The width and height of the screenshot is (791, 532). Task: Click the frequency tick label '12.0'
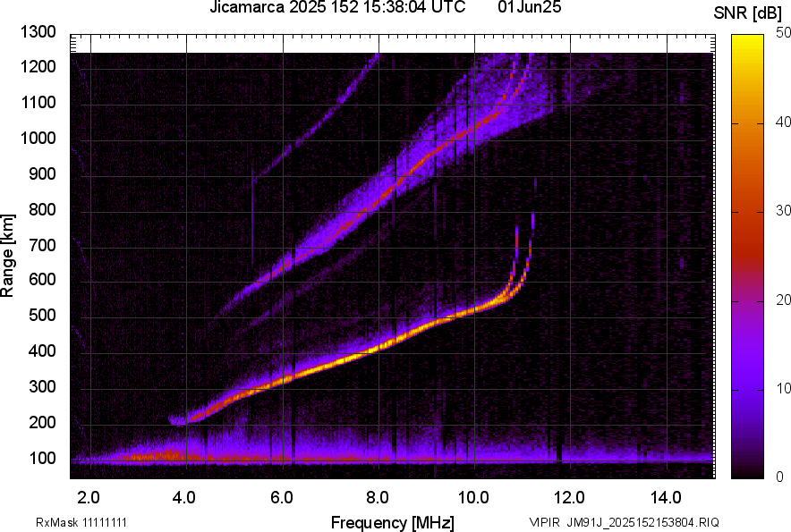pos(569,498)
